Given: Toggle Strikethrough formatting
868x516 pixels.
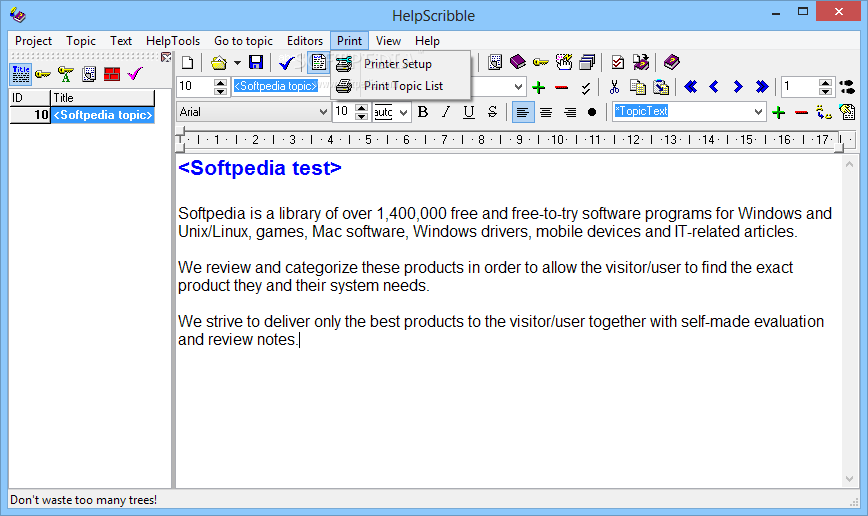Looking at the screenshot, I should pyautogui.click(x=492, y=112).
